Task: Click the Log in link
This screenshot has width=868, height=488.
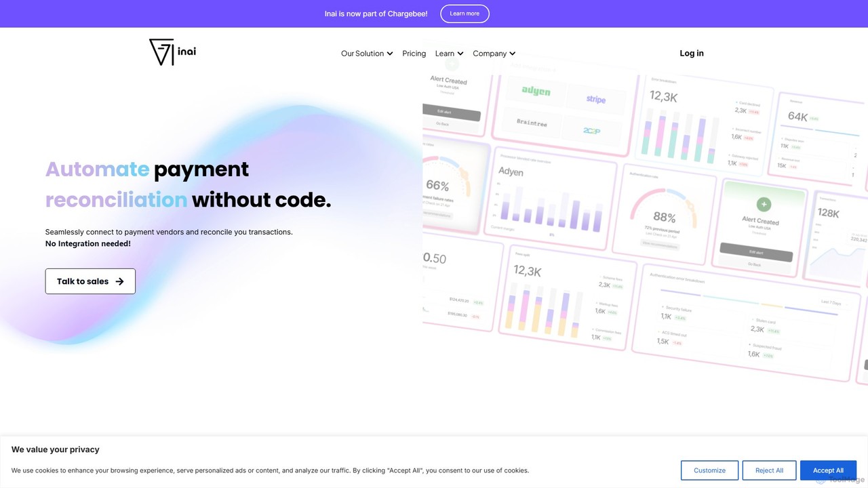Action: coord(692,54)
